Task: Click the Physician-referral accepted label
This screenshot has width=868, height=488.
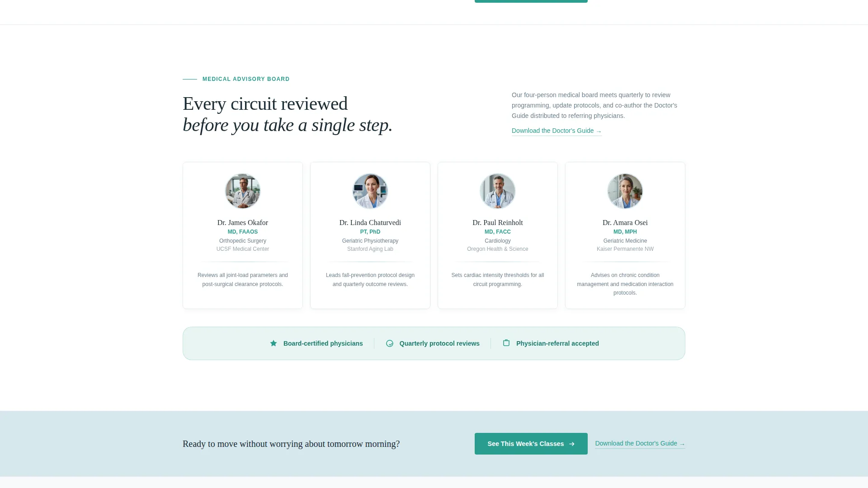Action: tap(557, 343)
